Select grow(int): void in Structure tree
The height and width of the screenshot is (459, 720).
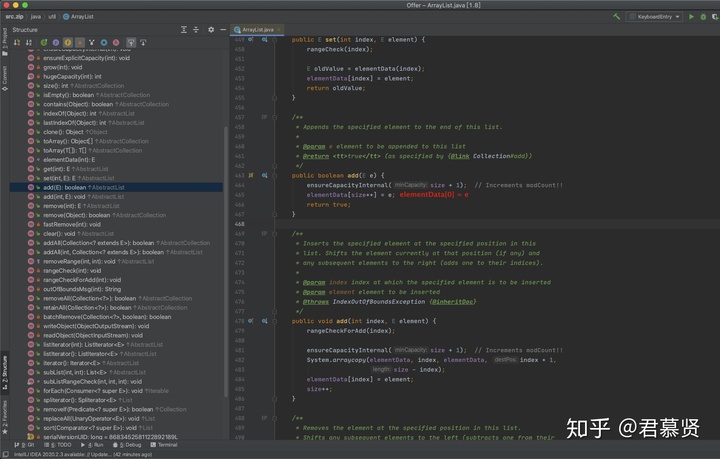pyautogui.click(x=116, y=67)
